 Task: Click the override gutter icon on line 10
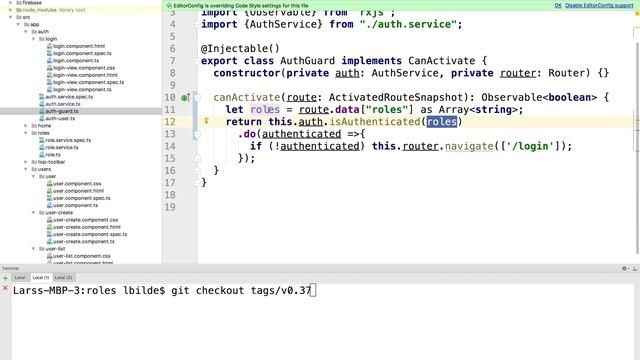tap(185, 98)
